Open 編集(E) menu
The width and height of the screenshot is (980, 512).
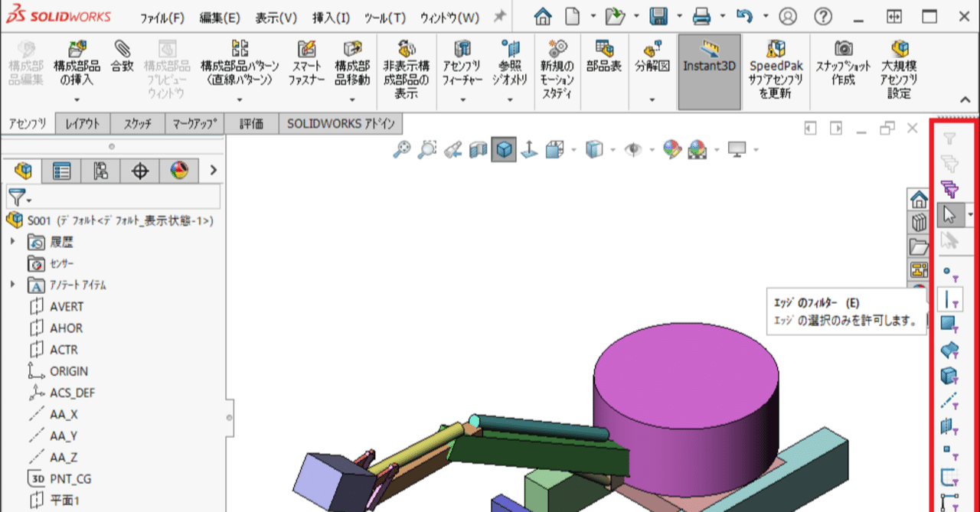click(220, 17)
